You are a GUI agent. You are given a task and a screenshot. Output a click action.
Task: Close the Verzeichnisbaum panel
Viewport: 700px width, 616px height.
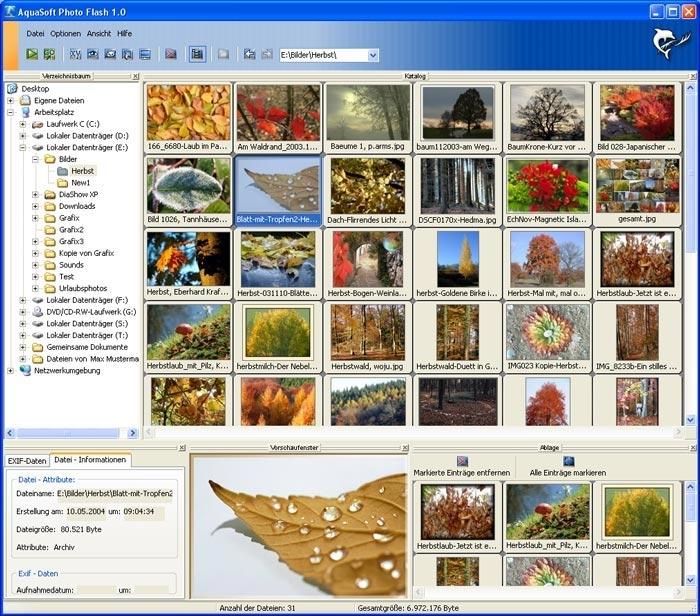pyautogui.click(x=136, y=76)
